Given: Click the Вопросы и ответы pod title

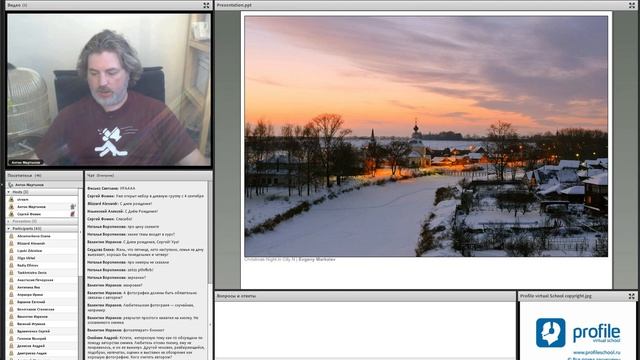Looking at the screenshot, I should tap(236, 296).
